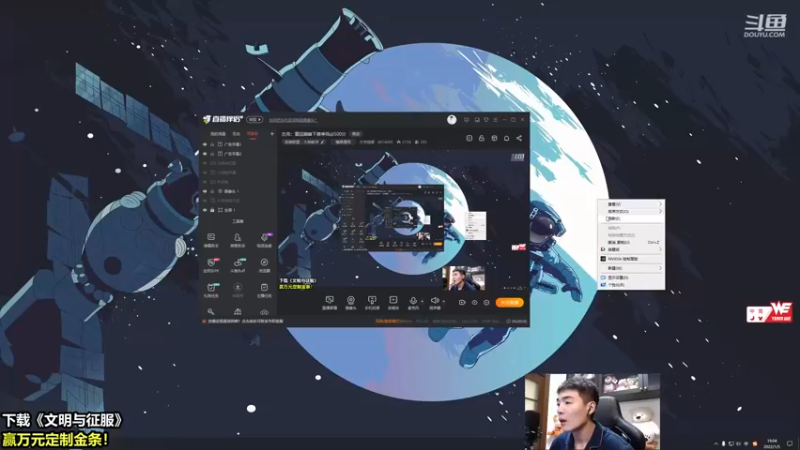
Task: Show hidden tray icons chevron in the taskbar
Action: (x=716, y=444)
